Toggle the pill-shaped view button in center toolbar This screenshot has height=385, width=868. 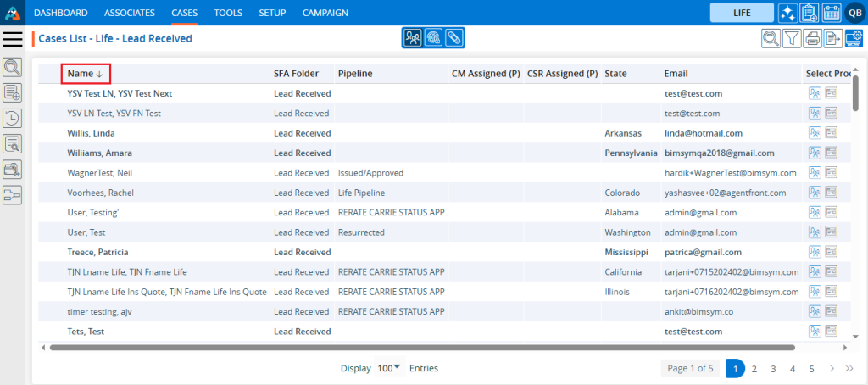[454, 38]
